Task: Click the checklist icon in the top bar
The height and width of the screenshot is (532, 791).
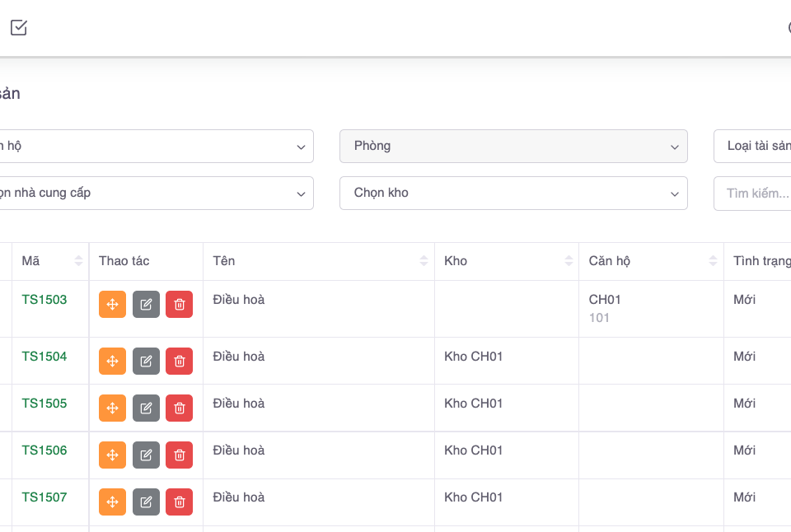Action: (19, 28)
